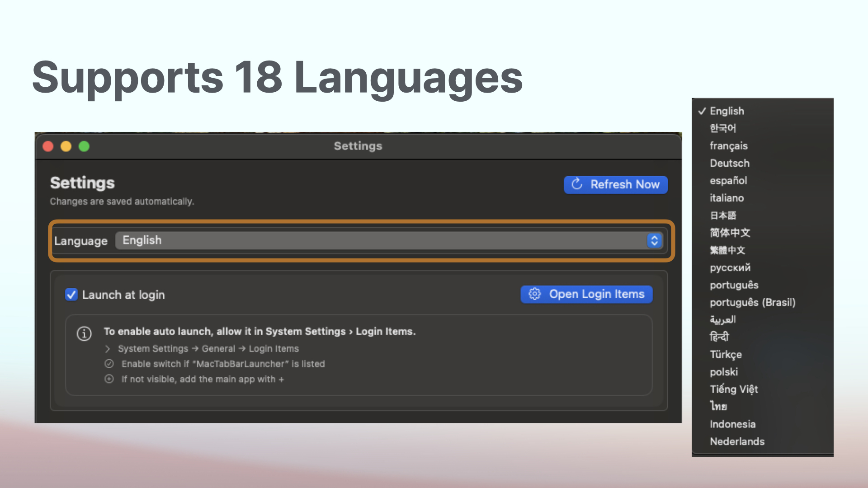Select 한국어 from the language list

pos(723,128)
